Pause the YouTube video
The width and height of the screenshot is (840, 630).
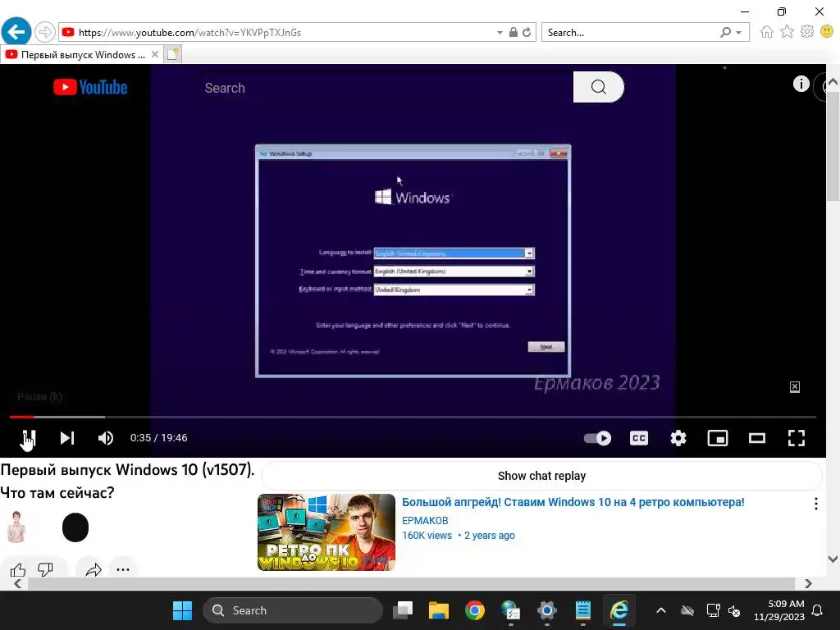tap(29, 438)
